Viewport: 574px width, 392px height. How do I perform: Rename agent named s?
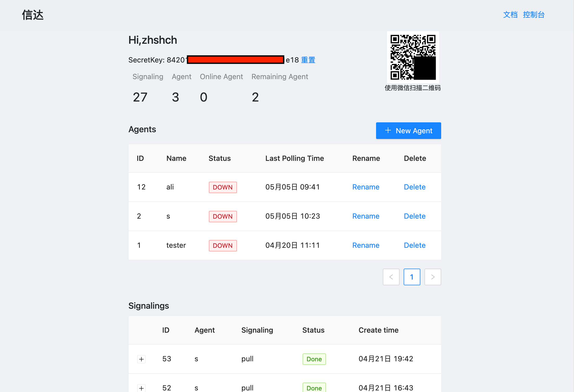coord(366,216)
